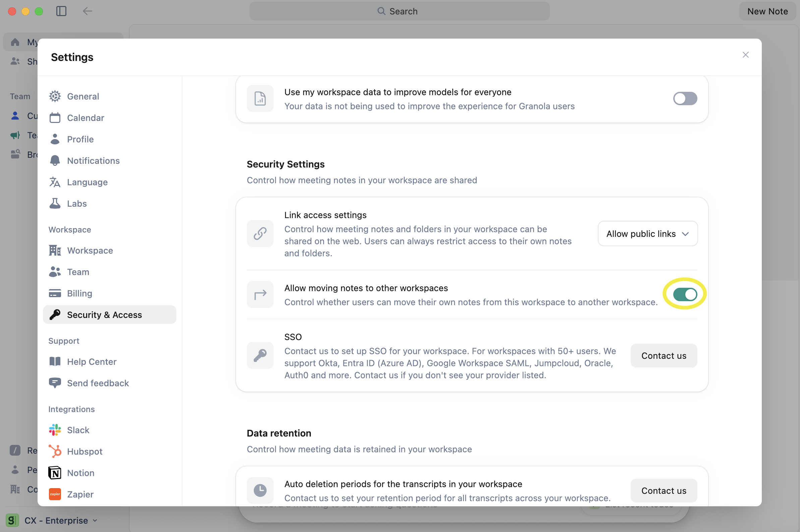Open the Notion integration settings
800x532 pixels.
click(80, 473)
